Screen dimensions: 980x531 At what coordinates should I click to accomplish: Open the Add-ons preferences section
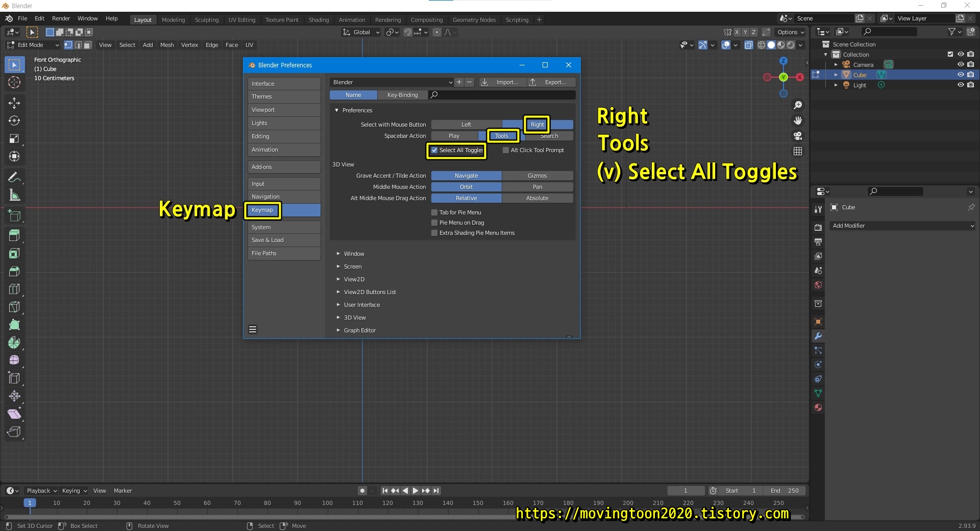tap(284, 167)
